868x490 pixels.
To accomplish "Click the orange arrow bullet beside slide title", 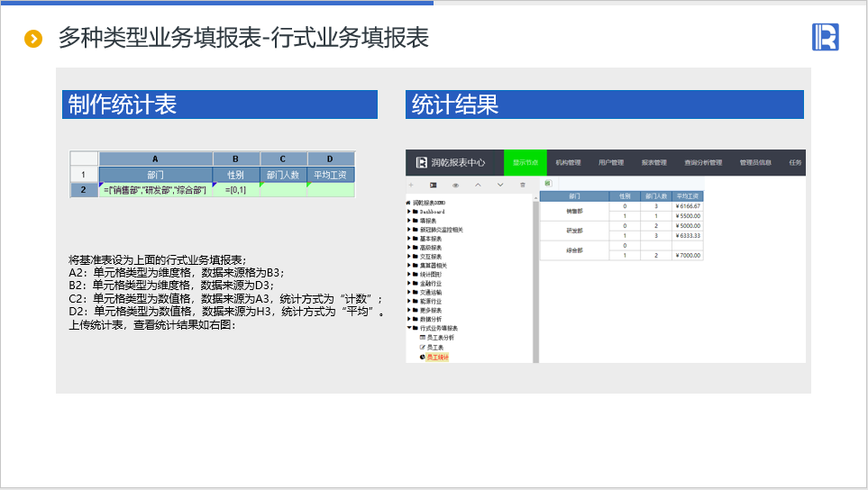I will click(x=33, y=39).
